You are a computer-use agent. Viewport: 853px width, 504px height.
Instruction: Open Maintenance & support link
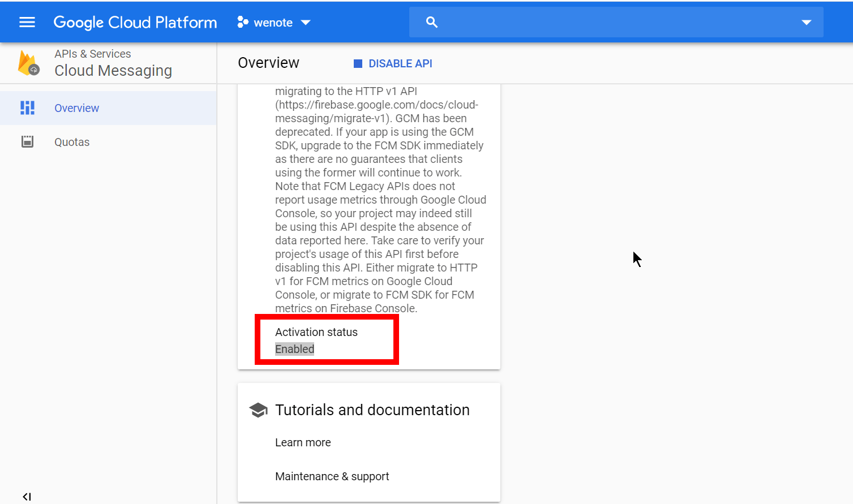click(332, 476)
